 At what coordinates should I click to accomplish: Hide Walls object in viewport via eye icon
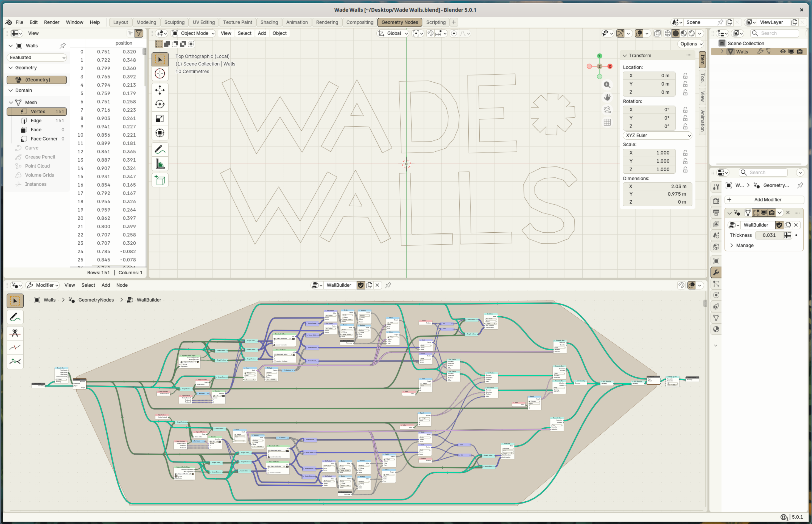(783, 51)
